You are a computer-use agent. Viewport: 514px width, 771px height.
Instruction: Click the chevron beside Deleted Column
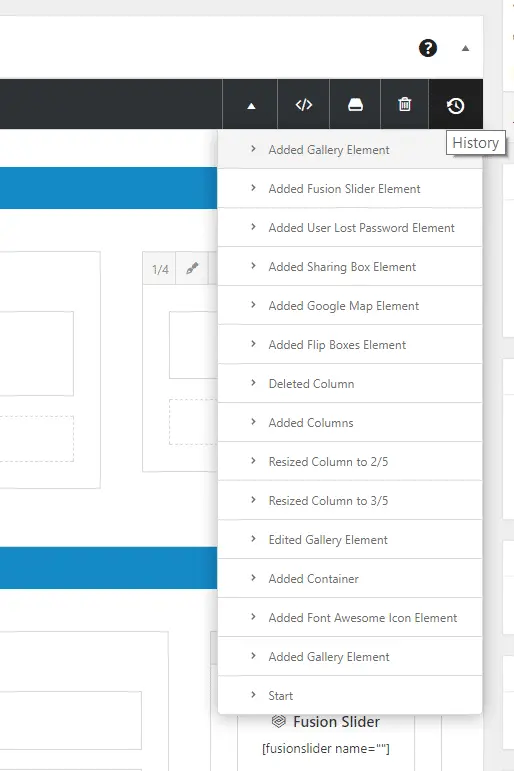pyautogui.click(x=253, y=383)
